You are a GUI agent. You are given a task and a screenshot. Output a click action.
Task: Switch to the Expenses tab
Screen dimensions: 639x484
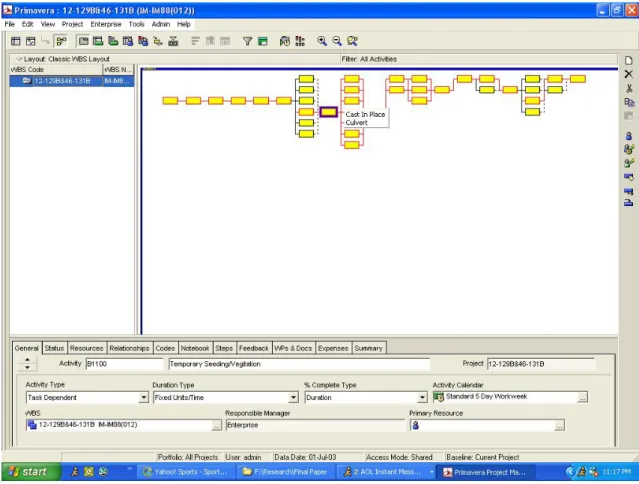[333, 348]
